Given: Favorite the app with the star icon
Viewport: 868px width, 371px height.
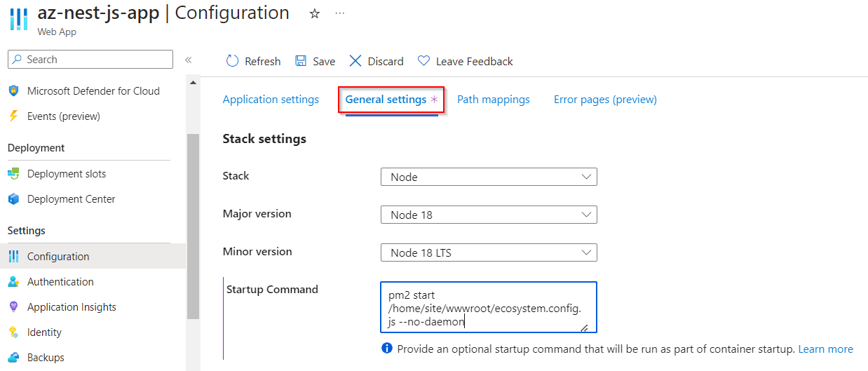Looking at the screenshot, I should click(x=315, y=13).
